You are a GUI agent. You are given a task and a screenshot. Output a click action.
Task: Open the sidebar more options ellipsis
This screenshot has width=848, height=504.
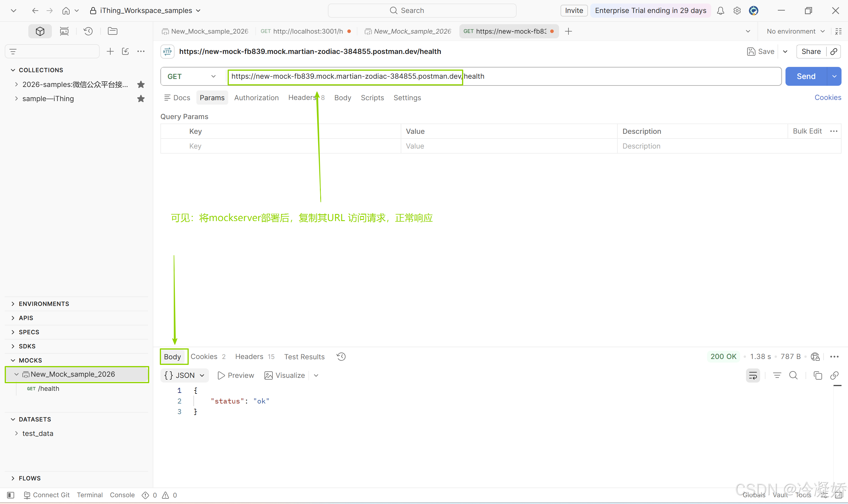(x=141, y=51)
